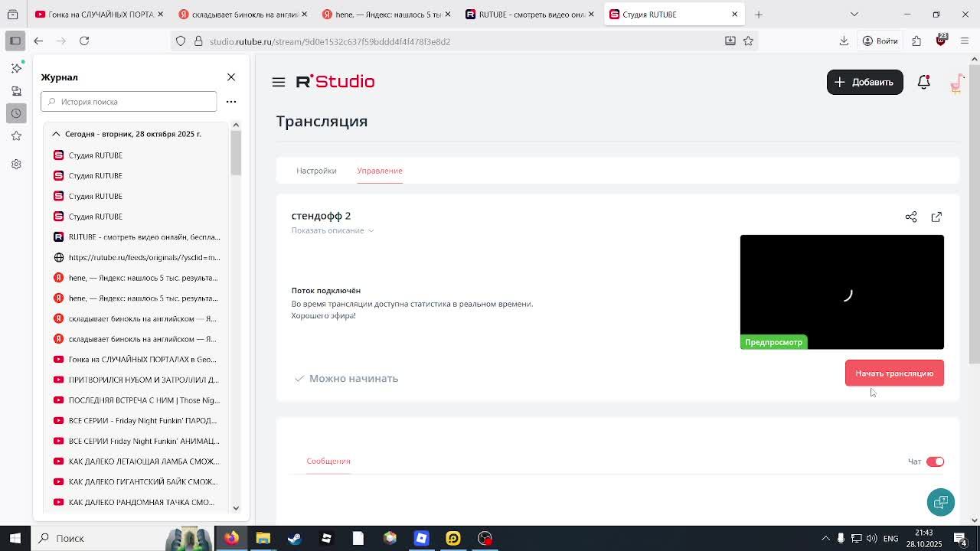Toggle the browser sidebar button
This screenshot has width=980, height=551.
click(x=15, y=41)
